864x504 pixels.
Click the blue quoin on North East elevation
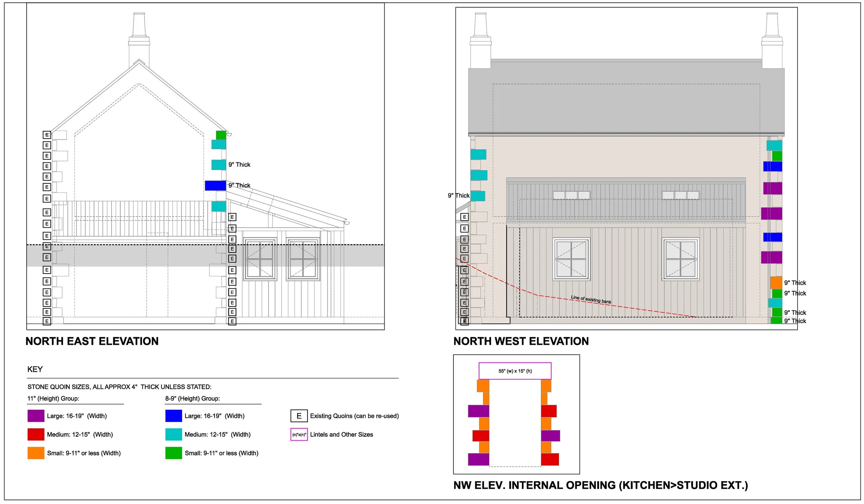(x=215, y=186)
